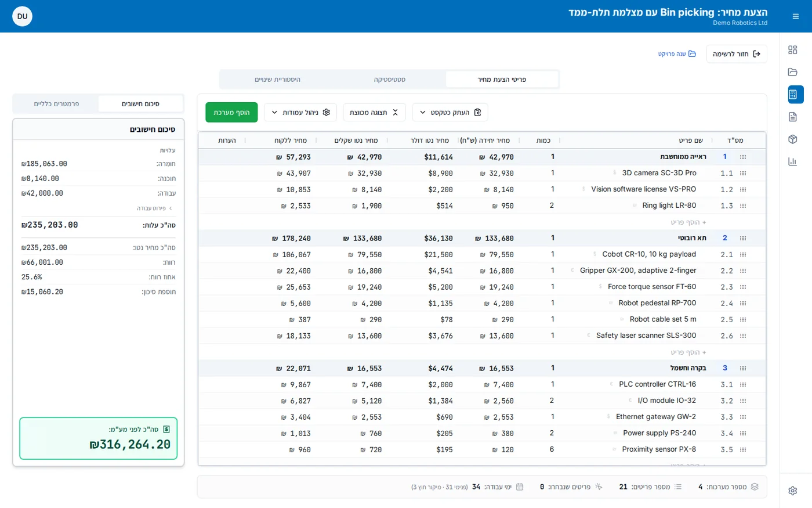Viewport: 812px width, 508px height.
Task: Open the document icon in sidebar
Action: coord(792,117)
